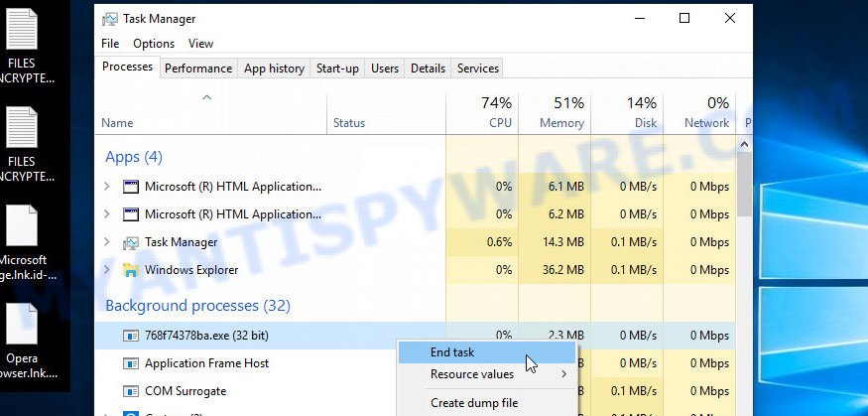Sort by the CPU column header
The width and height of the screenshot is (868, 416).
coord(482,114)
